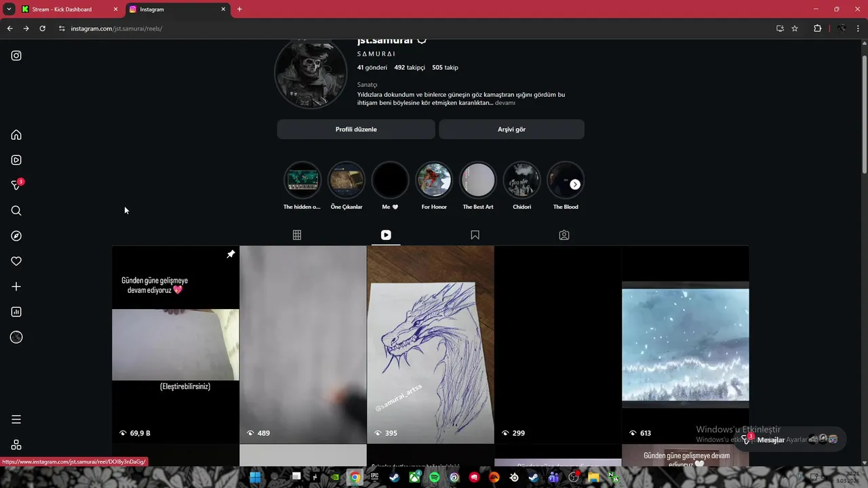Viewport: 868px width, 488px height.
Task: Open the hamburger More menu
Action: point(16,420)
